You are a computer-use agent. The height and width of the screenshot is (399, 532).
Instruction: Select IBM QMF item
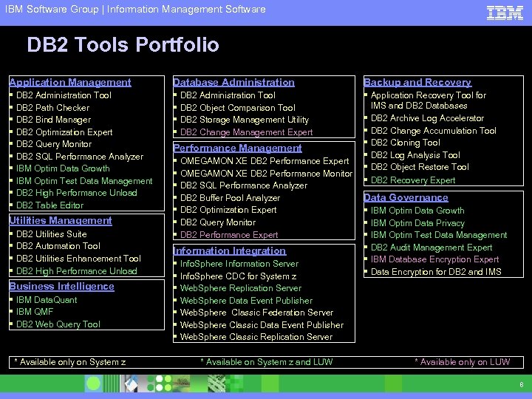click(x=35, y=312)
